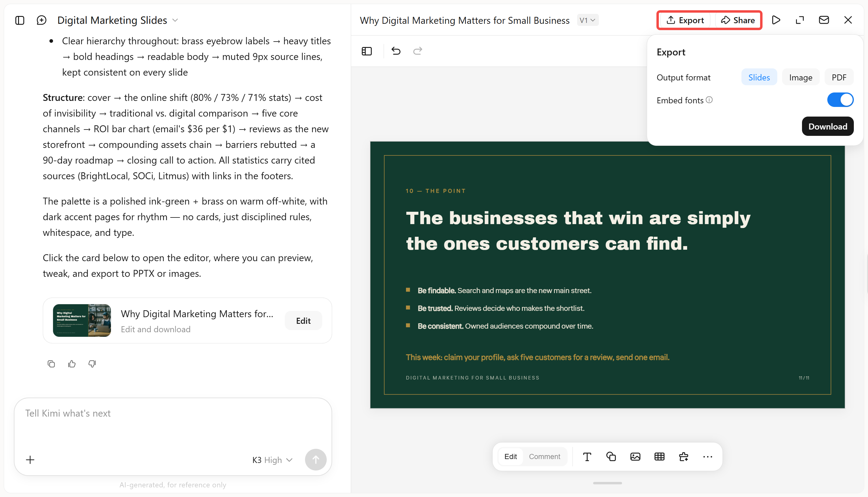Toggle the Embed fonts switch

pyautogui.click(x=840, y=100)
